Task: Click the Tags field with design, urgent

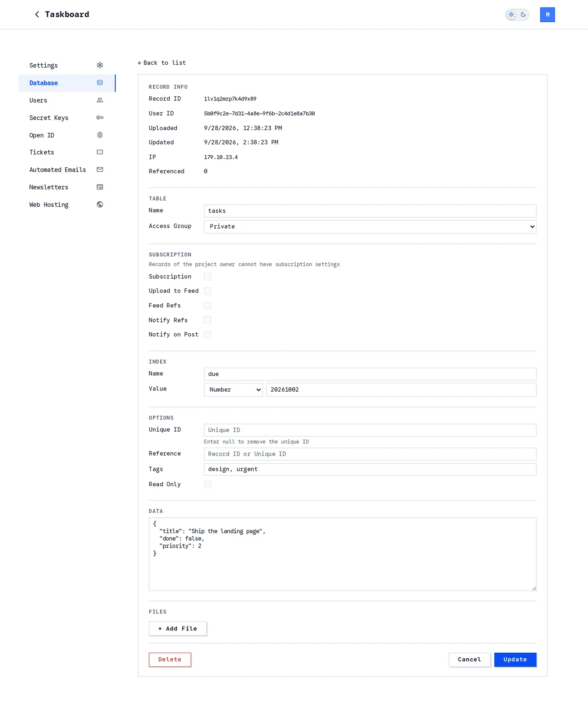Action: (x=370, y=469)
